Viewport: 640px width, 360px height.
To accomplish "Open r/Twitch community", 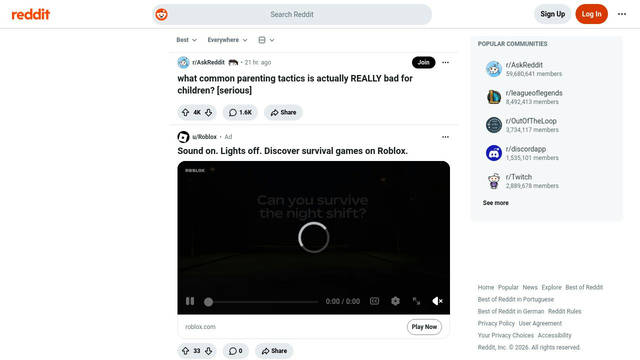I will click(519, 177).
